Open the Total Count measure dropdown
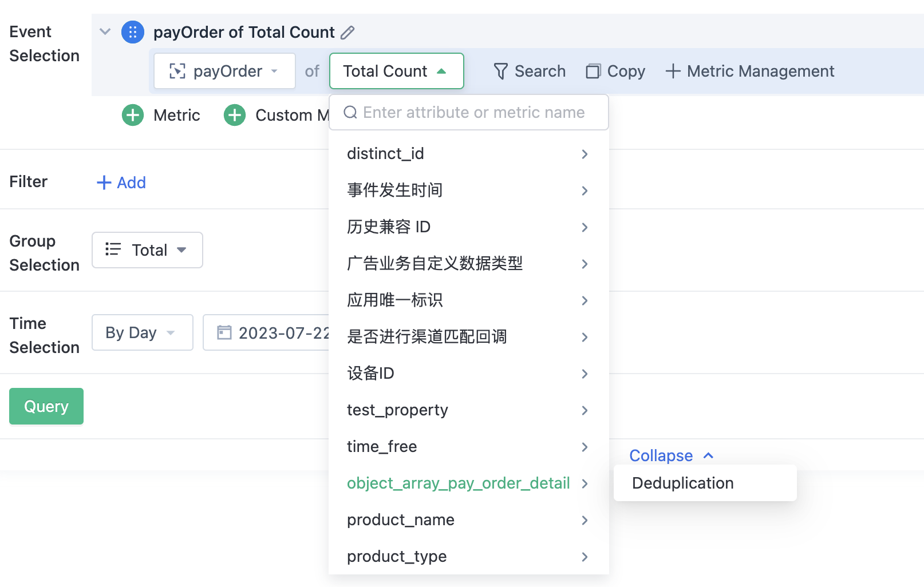This screenshot has width=924, height=587. tap(396, 71)
